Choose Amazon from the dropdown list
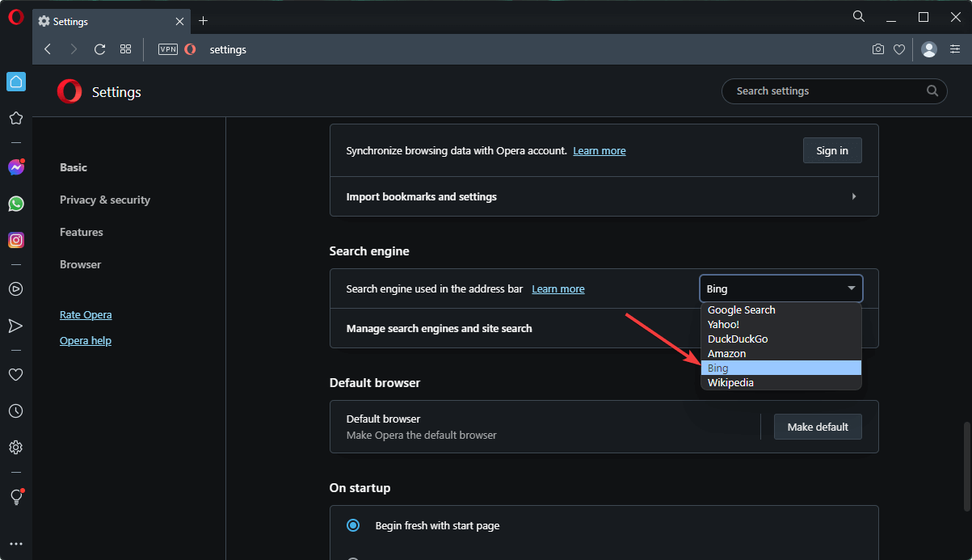The height and width of the screenshot is (560, 972). point(781,354)
